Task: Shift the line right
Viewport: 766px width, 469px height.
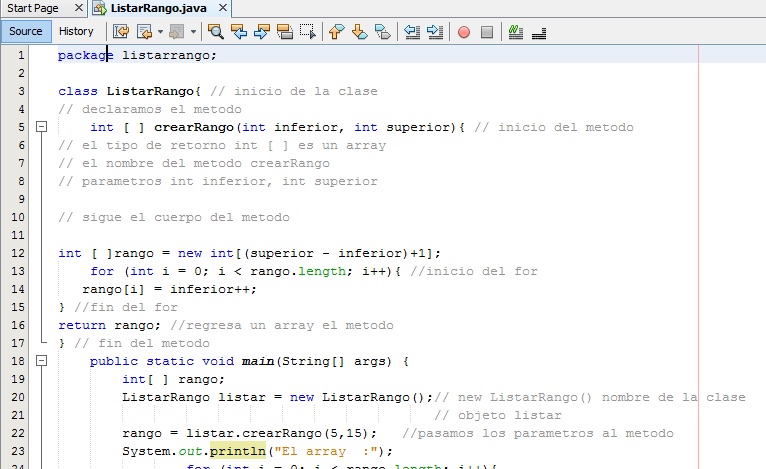Action: (435, 31)
